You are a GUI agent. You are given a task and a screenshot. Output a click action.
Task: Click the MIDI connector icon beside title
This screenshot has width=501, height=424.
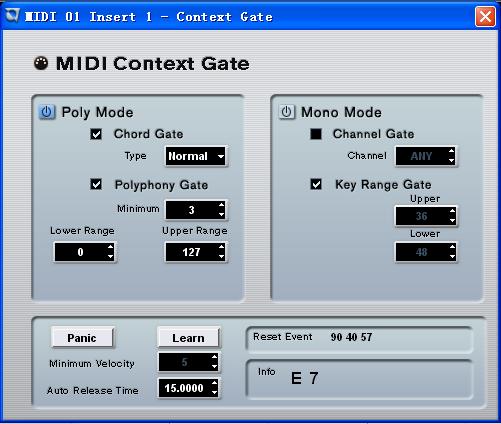pyautogui.click(x=41, y=63)
